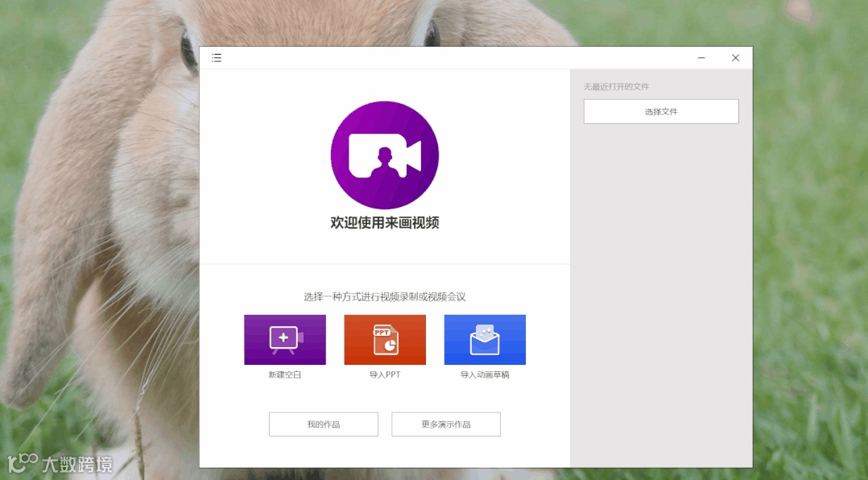Click the blue 导入动画草稿 tile
Screen dimensions: 868x480
pyautogui.click(x=485, y=340)
